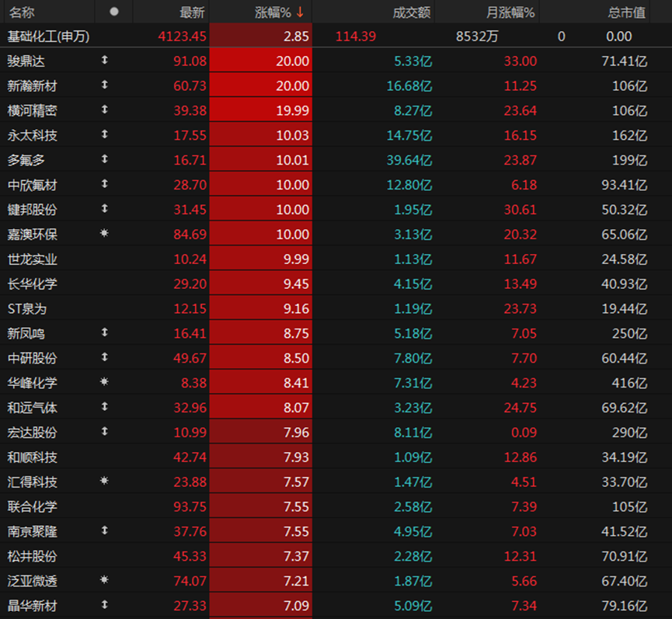This screenshot has width=672, height=619.
Task: Click arrow marker icon beside 南京聚隆
Action: [x=104, y=530]
